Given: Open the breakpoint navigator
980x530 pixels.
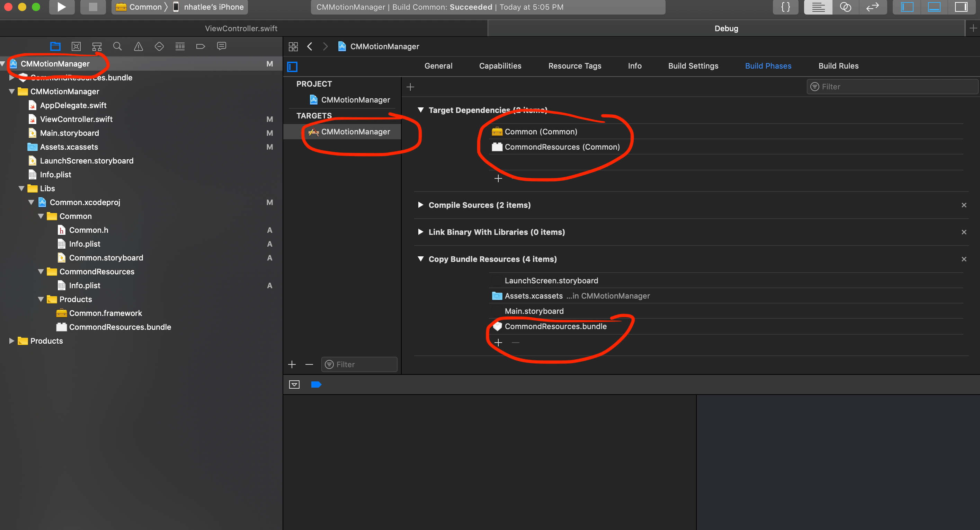Looking at the screenshot, I should 201,46.
